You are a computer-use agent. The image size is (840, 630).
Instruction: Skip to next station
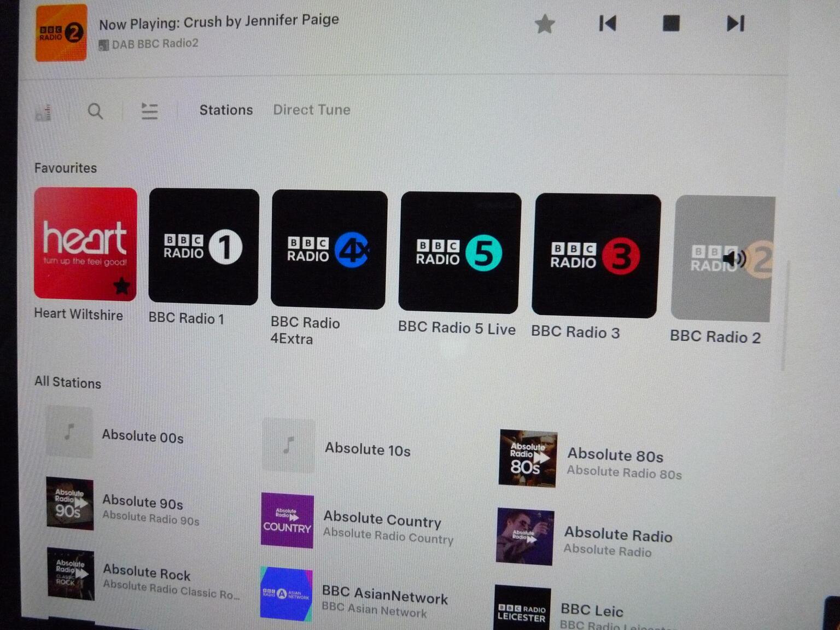pyautogui.click(x=735, y=24)
